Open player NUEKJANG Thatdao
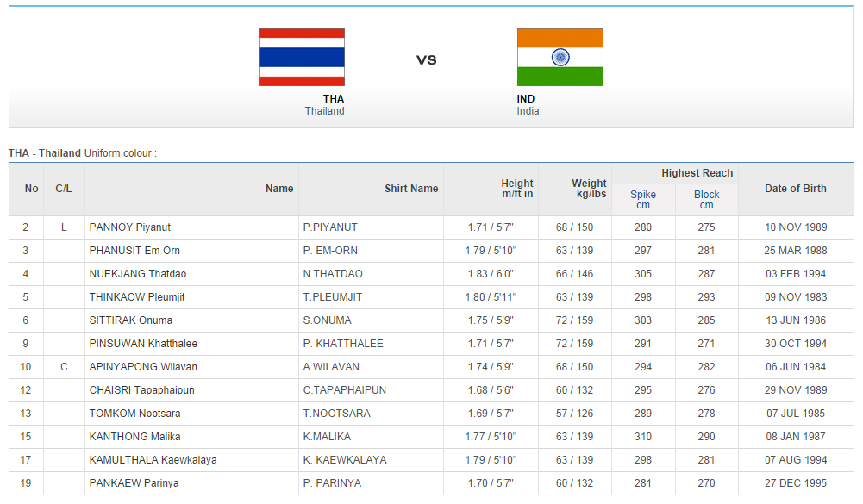Image resolution: width=863 pixels, height=504 pixels. pos(138,274)
